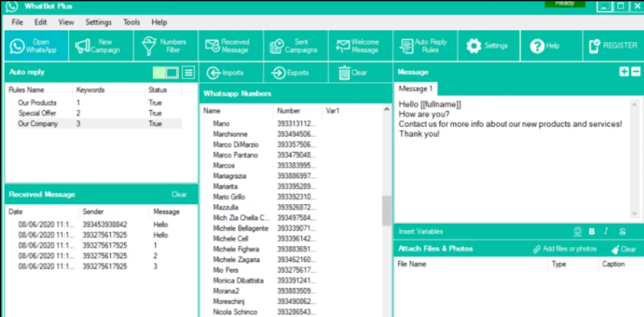
Task: Clear attached files and photos
Action: pyautogui.click(x=624, y=249)
